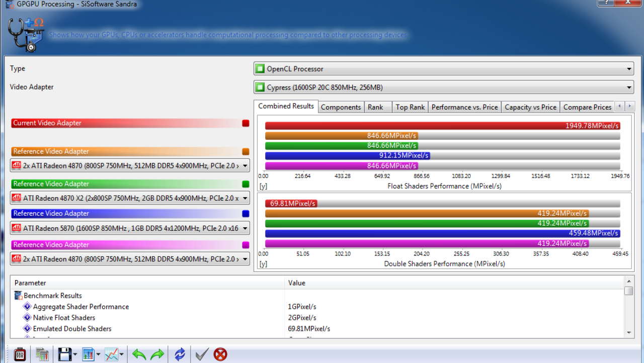Click the magenta reference adapter color swatch
This screenshot has width=644, height=363.
point(246,245)
